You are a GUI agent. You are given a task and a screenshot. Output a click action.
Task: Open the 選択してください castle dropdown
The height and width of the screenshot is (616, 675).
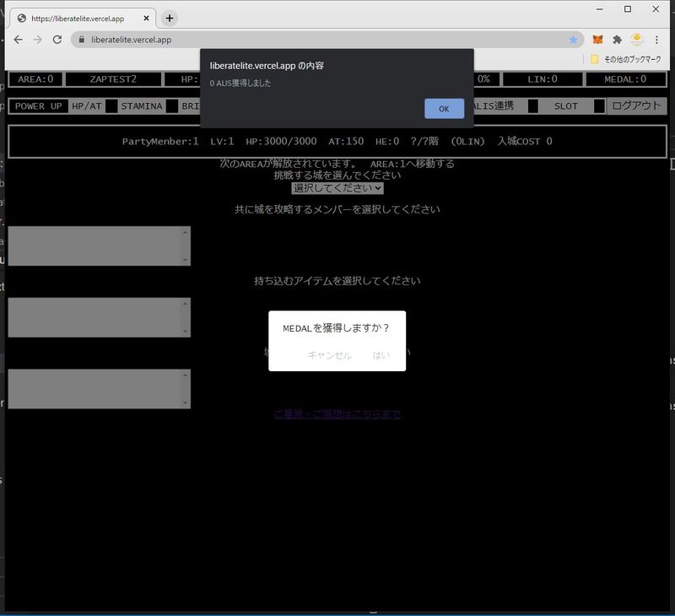click(337, 188)
